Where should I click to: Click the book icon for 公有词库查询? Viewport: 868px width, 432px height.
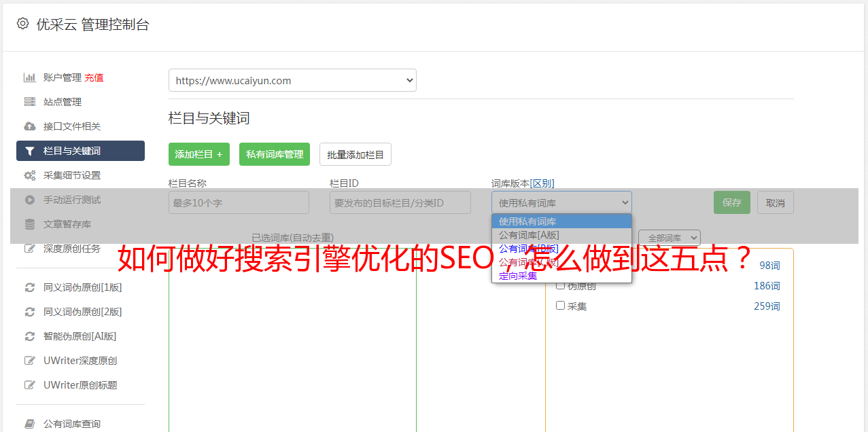coord(30,424)
